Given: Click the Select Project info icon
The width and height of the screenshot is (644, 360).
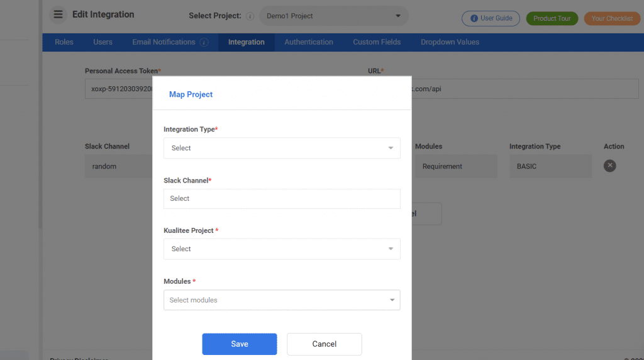Looking at the screenshot, I should pos(250,16).
